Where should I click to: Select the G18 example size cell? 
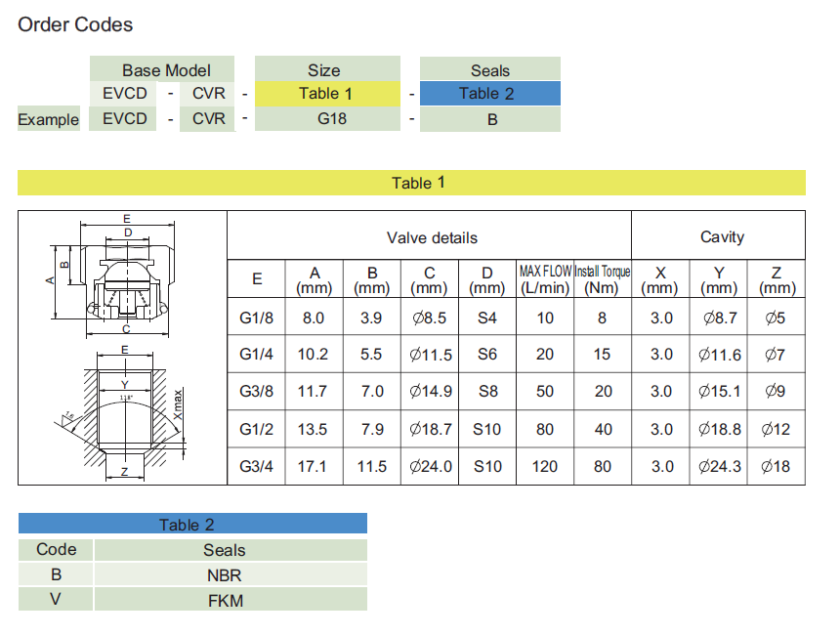[326, 119]
